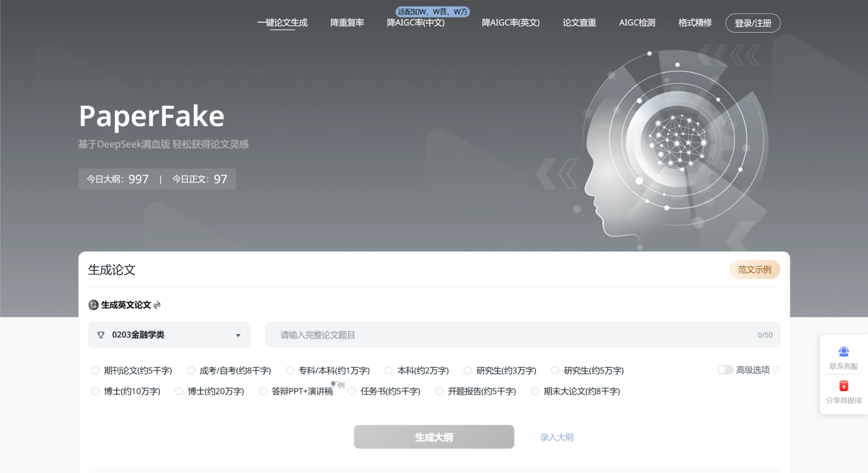Image resolution: width=868 pixels, height=473 pixels.
Task: Open the AIGC检测 navigation item
Action: (637, 23)
